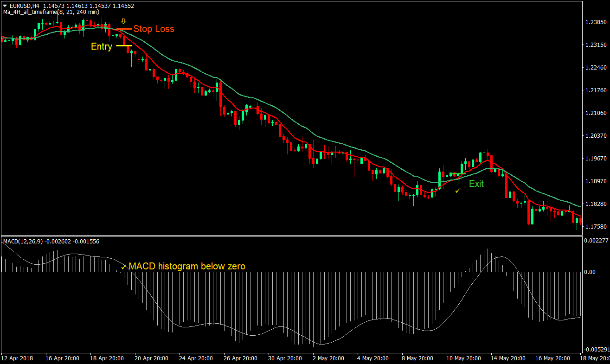The width and height of the screenshot is (610, 364).
Task: Toggle the Entry annotation label
Action: tap(101, 46)
